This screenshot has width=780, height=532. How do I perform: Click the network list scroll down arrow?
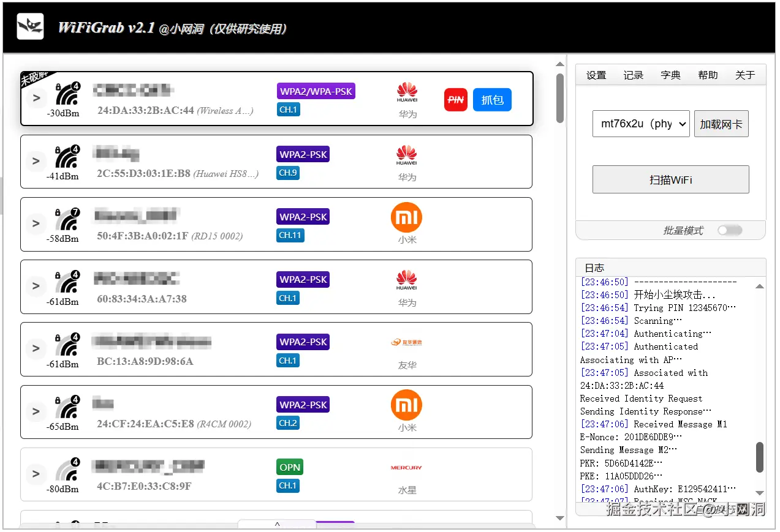pyautogui.click(x=560, y=519)
